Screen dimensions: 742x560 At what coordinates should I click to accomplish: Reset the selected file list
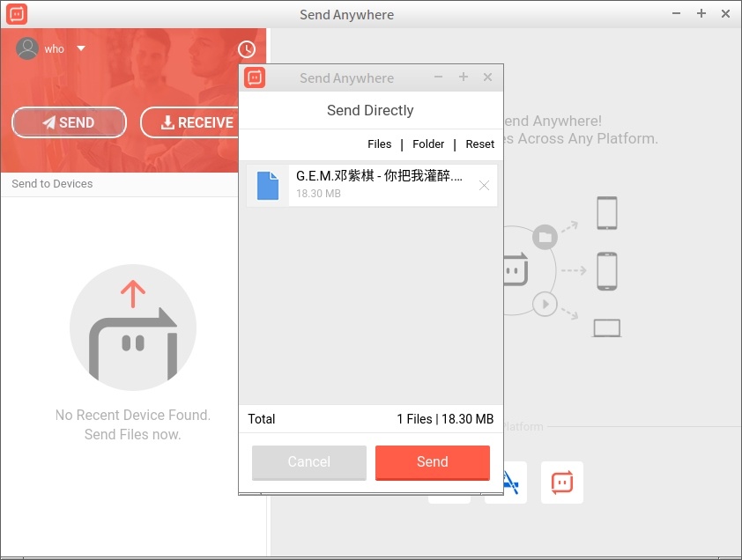pyautogui.click(x=479, y=144)
